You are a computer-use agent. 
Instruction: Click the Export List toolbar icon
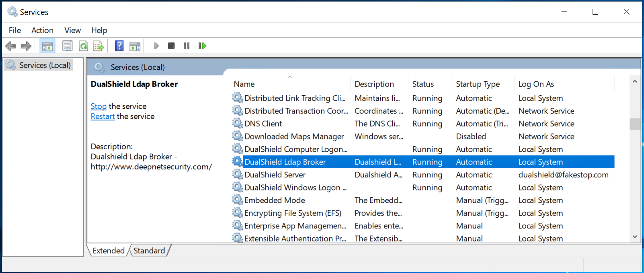(x=99, y=46)
